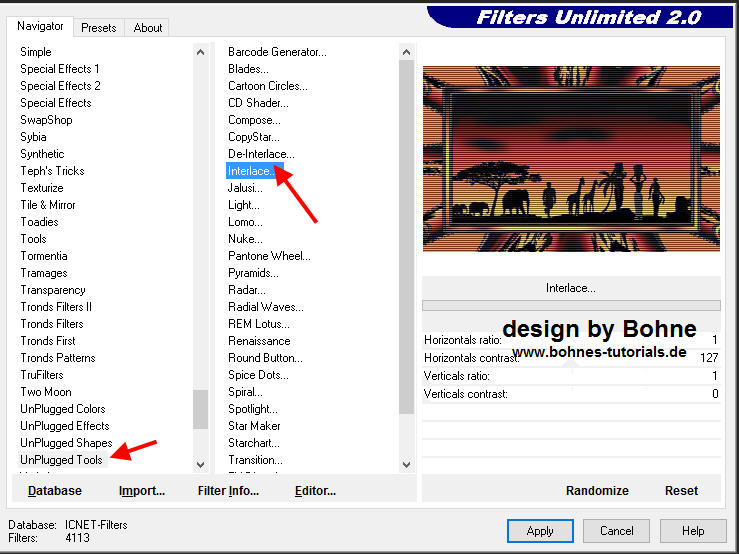Switch to the Presets tab
739x554 pixels.
pyautogui.click(x=98, y=28)
